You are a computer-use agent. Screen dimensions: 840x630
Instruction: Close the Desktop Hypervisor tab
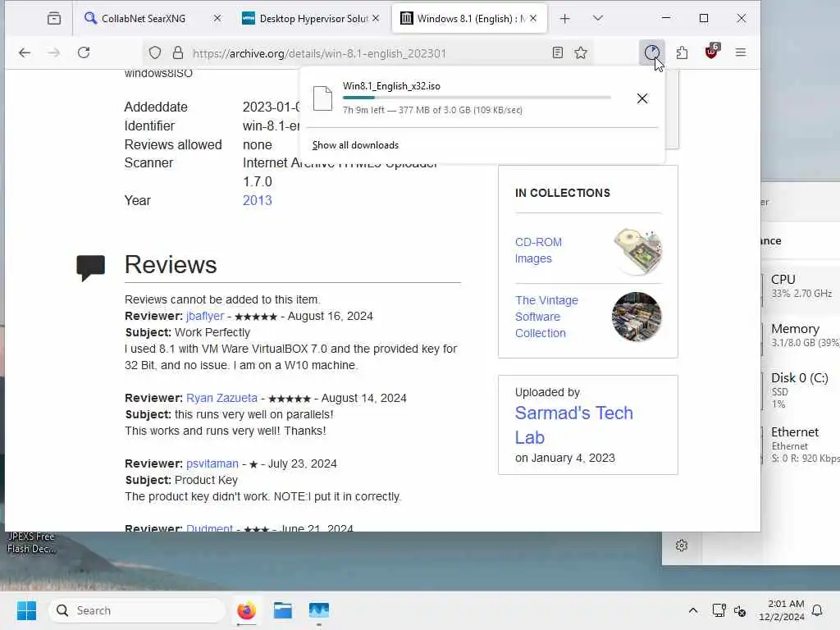coord(376,18)
